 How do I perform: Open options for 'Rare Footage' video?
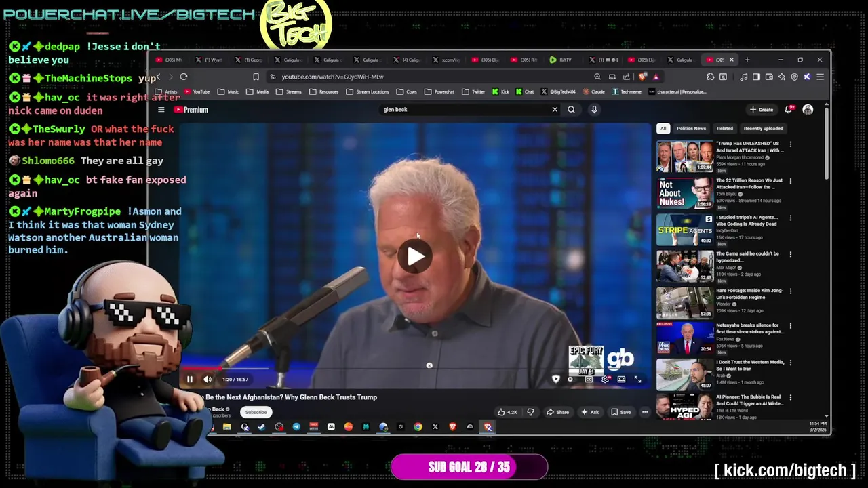click(x=790, y=291)
